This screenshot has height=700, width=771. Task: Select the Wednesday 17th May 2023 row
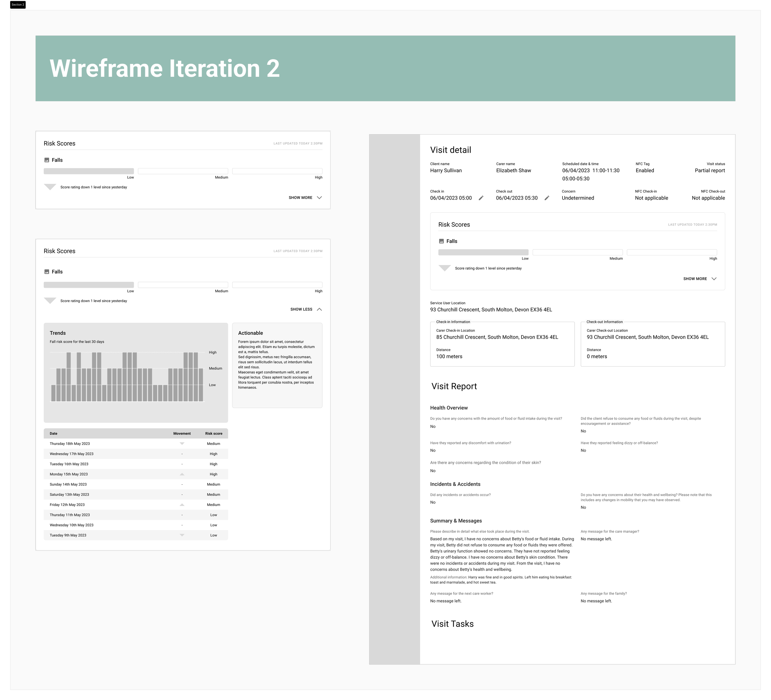click(136, 454)
